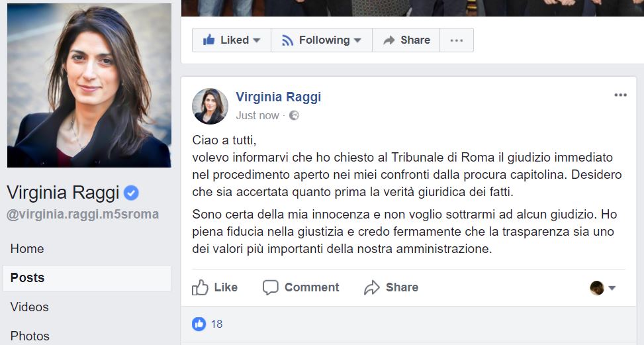Open Virginia Raggi name link in post
Viewport: 644px width, 345px height.
tap(278, 97)
